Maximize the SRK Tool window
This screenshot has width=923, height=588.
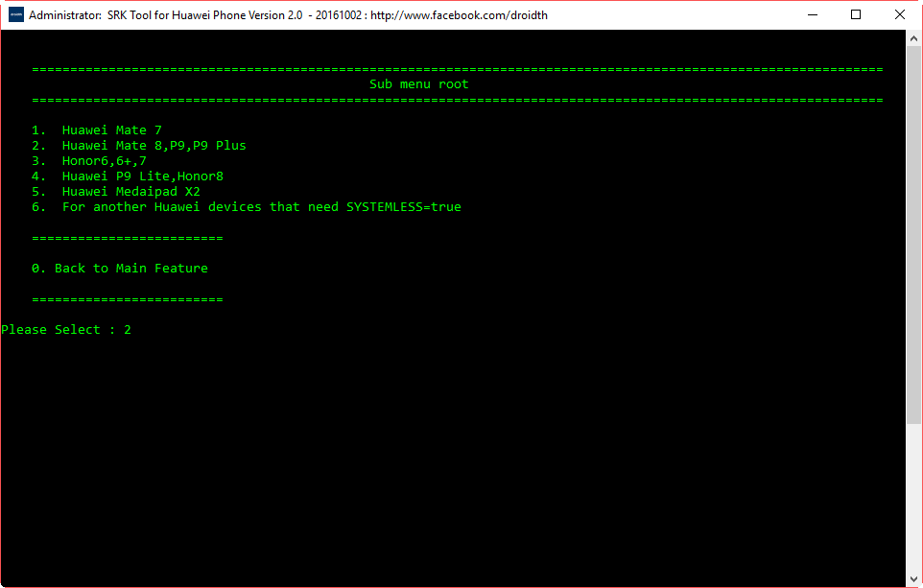(856, 14)
